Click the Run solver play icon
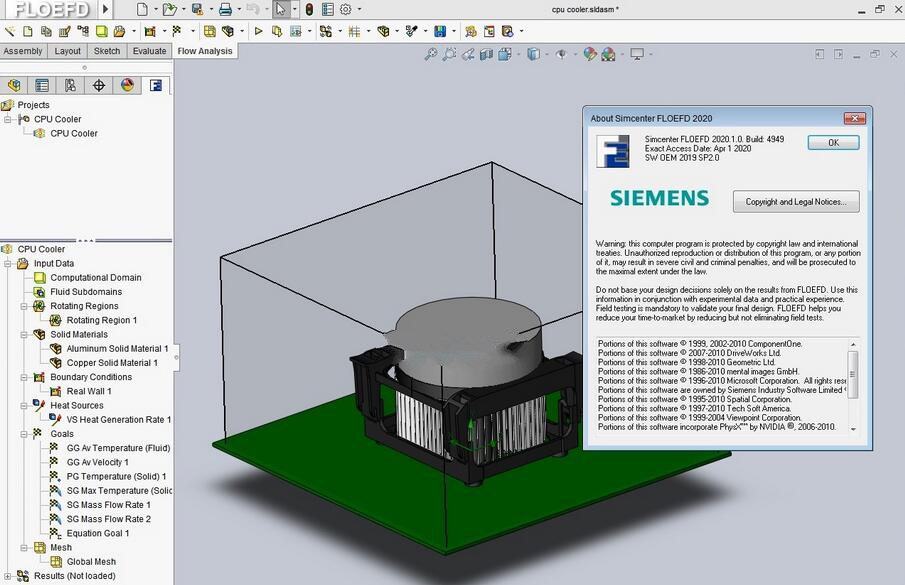This screenshot has height=585, width=905. pyautogui.click(x=259, y=31)
